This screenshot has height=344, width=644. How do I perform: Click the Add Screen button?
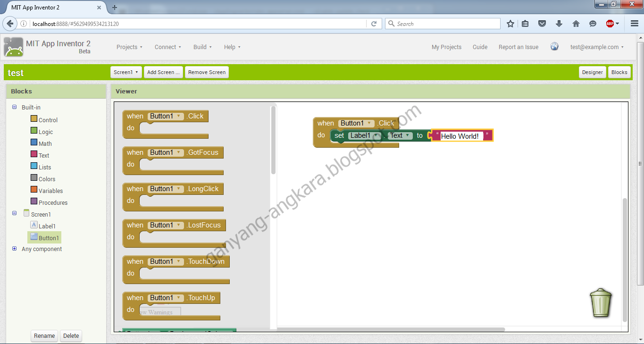tap(163, 72)
